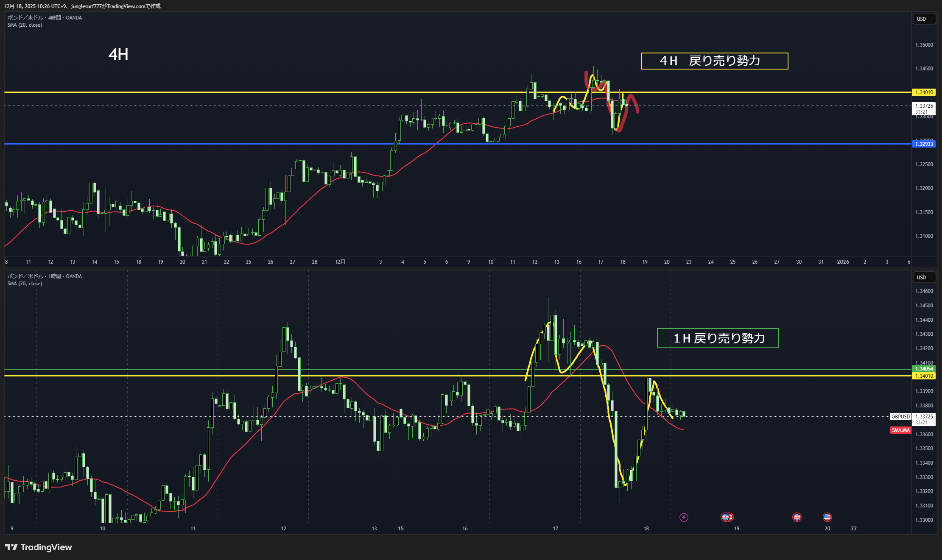Click the GBPUSD symbol price tag
This screenshot has width=942, height=560.
click(x=900, y=417)
